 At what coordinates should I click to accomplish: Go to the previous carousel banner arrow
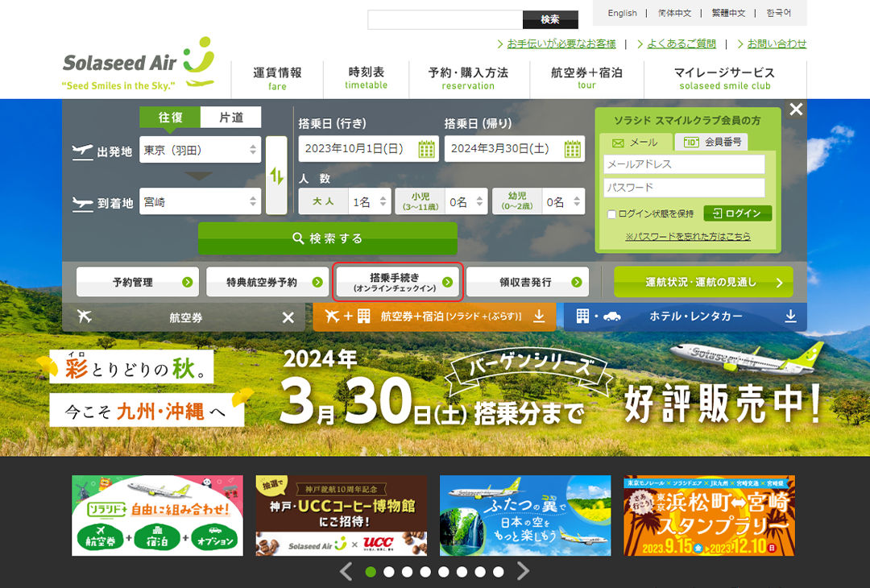[x=346, y=572]
